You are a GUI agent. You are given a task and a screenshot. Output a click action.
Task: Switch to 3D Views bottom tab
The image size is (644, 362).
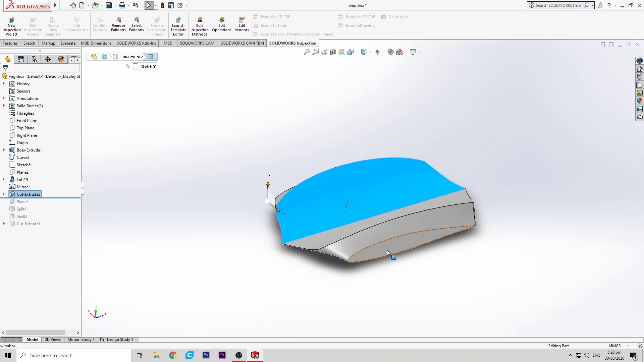coord(53,340)
